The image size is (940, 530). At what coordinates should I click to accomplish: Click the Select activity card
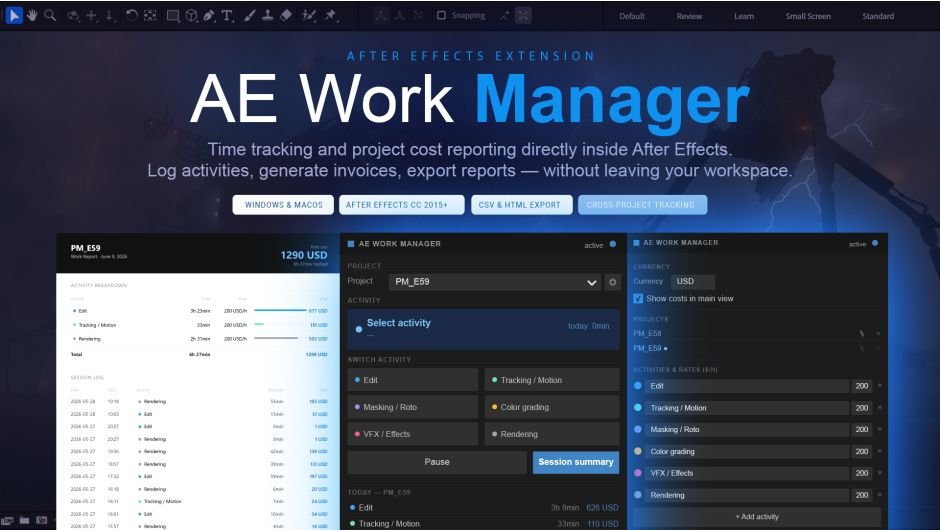tap(483, 329)
